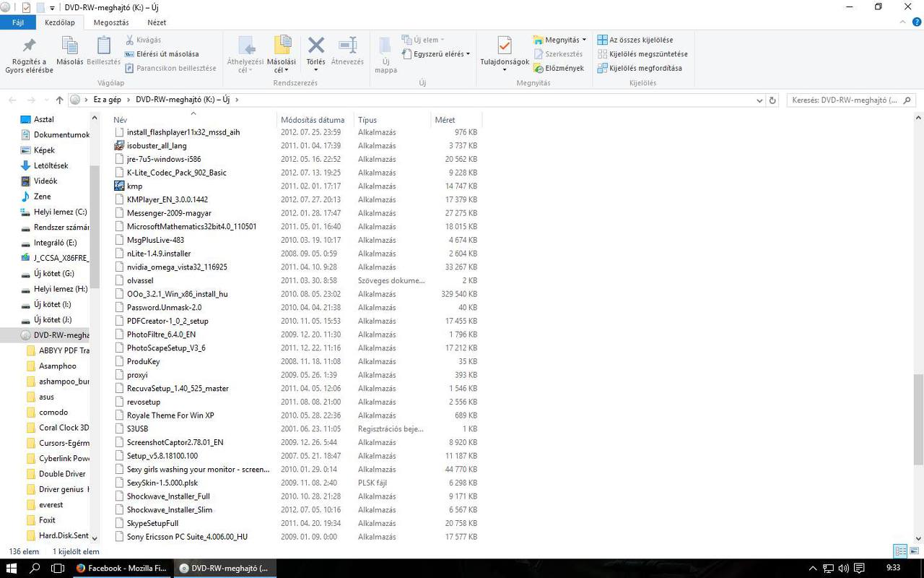Click Kijelölés megfordítása in the ribbon

640,68
